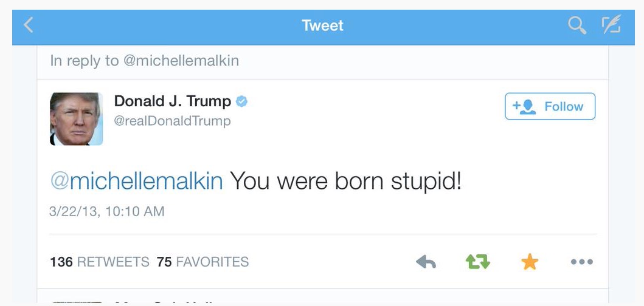This screenshot has width=644, height=306.
Task: Go back using the header arrow
Action: [x=29, y=25]
